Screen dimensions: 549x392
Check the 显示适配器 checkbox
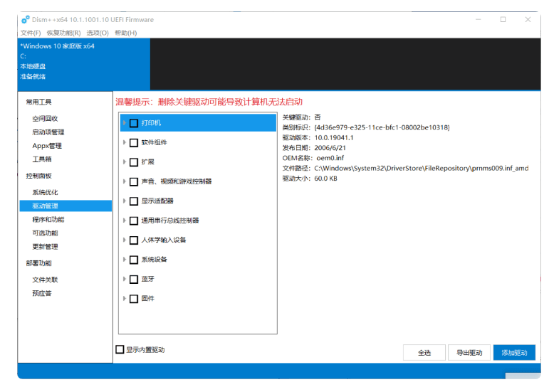point(134,201)
